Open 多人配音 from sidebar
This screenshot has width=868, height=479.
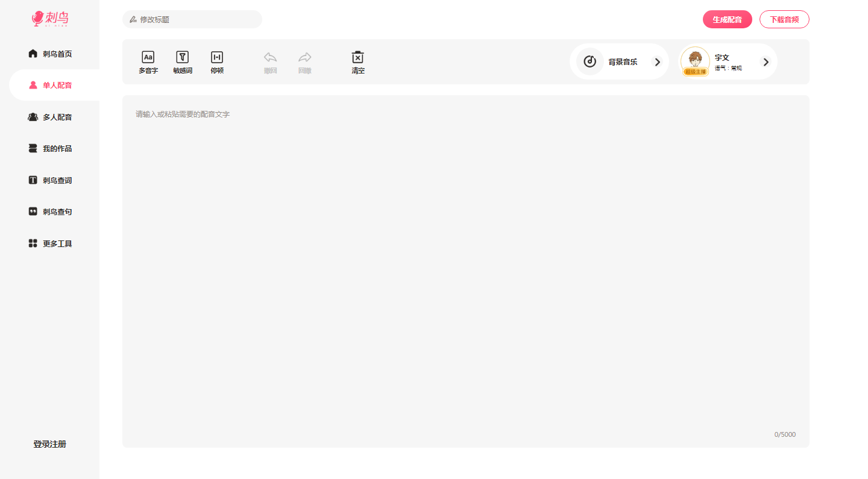point(51,117)
